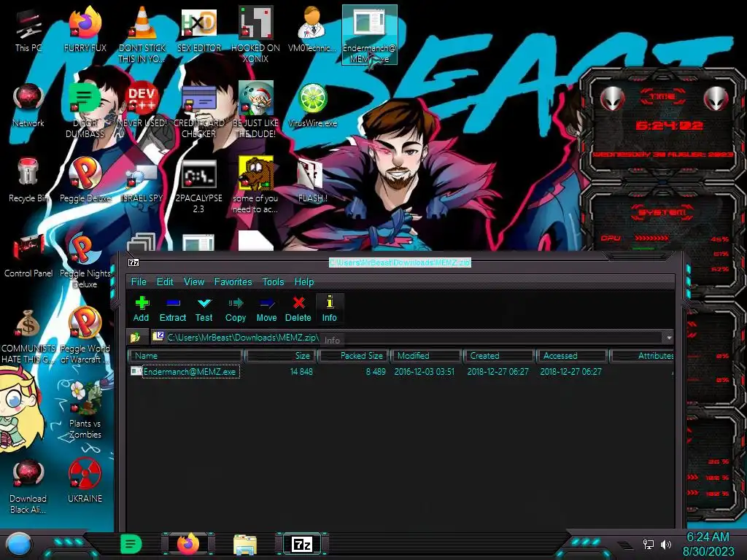Open the green chat app on taskbar
747x560 pixels.
pos(131,544)
